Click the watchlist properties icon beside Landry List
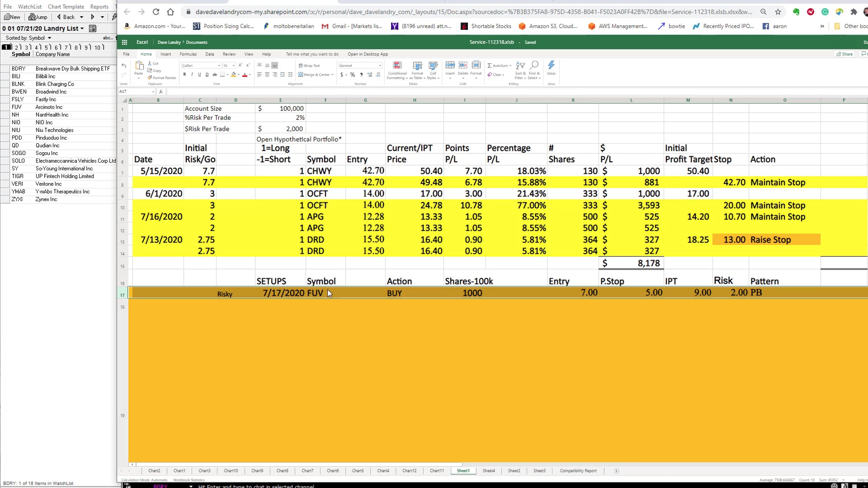The height and width of the screenshot is (488, 868). click(92, 28)
